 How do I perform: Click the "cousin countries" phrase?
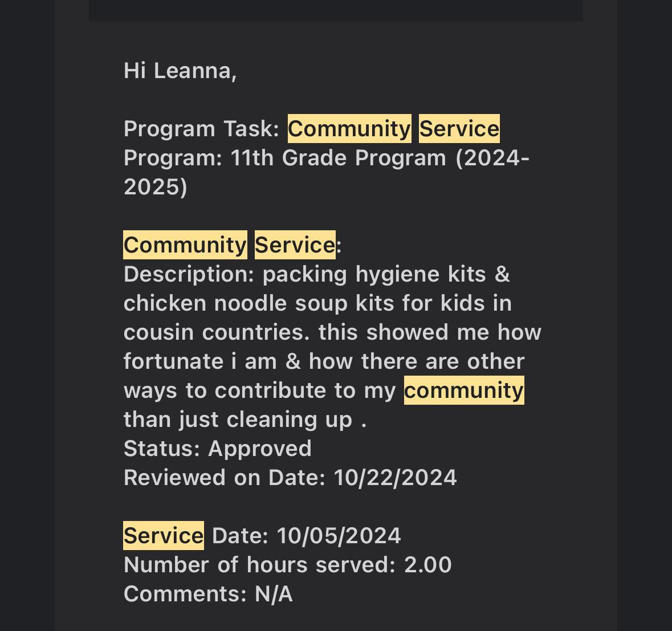pos(217,332)
